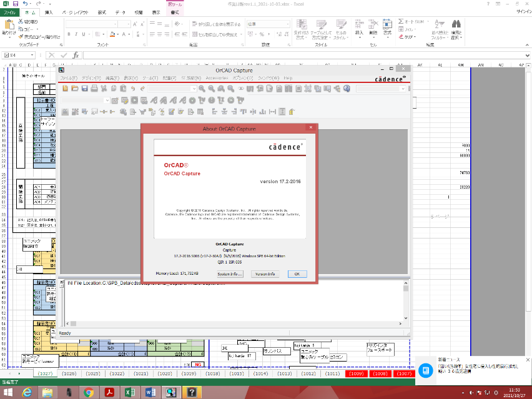Click the Excel Clear (クリア) eraser button

coord(407,37)
